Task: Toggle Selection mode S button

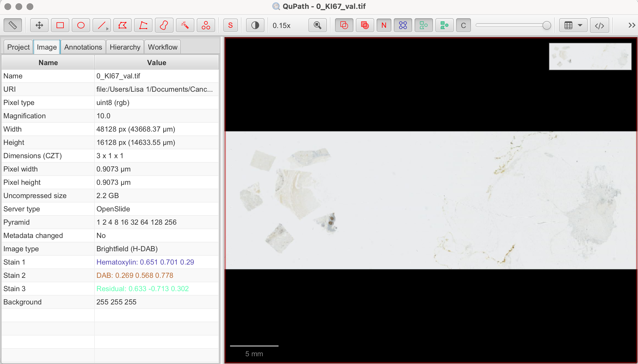Action: coord(230,25)
